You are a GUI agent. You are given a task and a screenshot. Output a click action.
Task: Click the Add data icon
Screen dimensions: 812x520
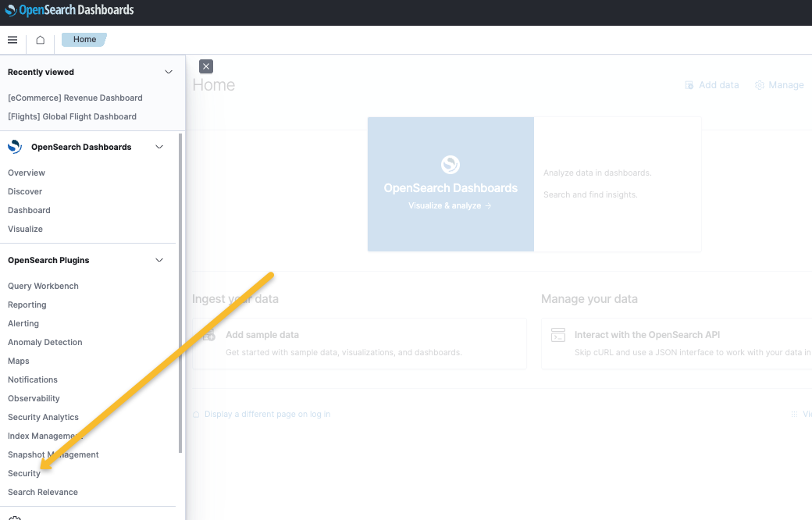689,85
